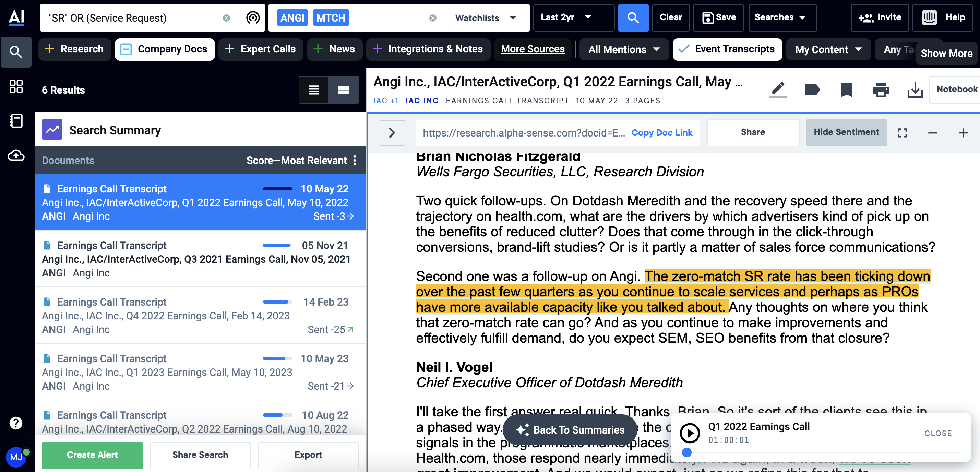The image size is (980, 472).
Task: Open the help question mark icon
Action: click(16, 423)
